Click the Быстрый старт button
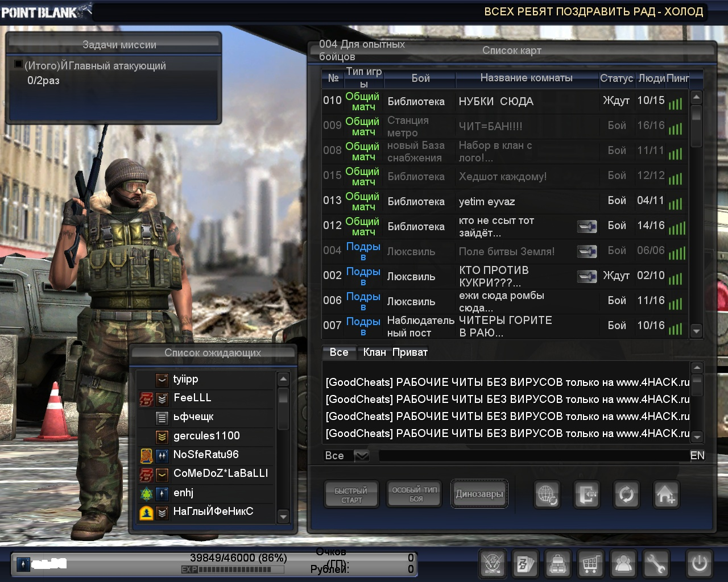 (351, 494)
